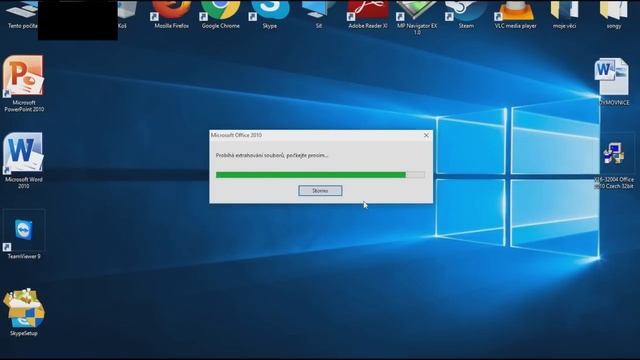Close the Microsoft Office 2010 extraction dialog
Screen dimensions: 640x360
coord(426,135)
